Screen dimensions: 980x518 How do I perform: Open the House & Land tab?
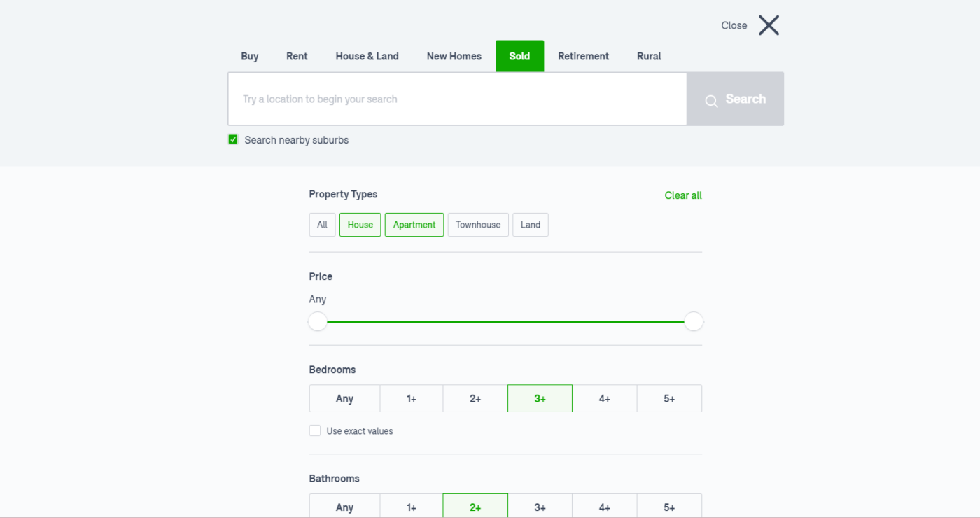tap(367, 56)
